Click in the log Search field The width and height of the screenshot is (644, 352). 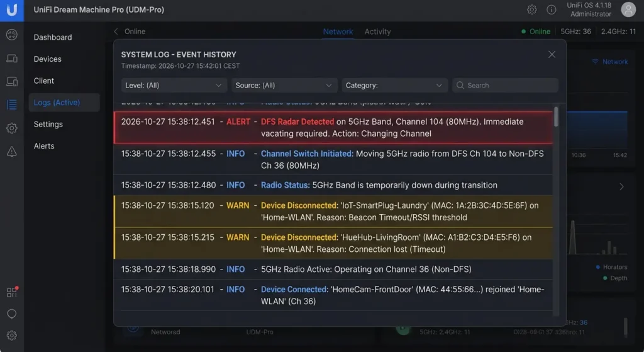[x=505, y=85]
